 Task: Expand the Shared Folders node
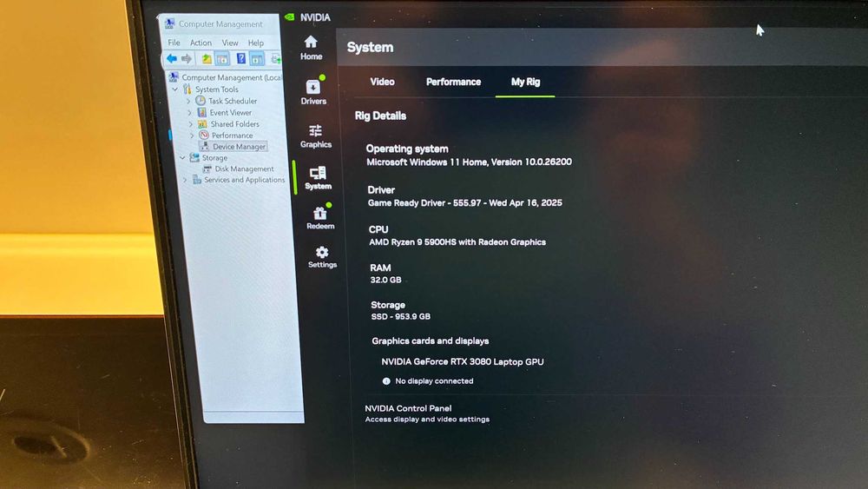tap(191, 124)
